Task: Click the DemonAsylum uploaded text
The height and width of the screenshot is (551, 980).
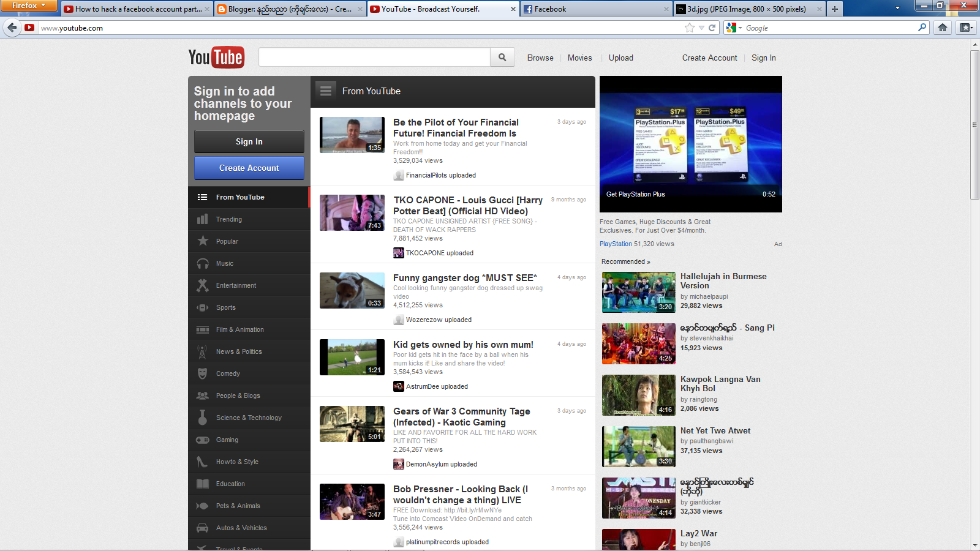Action: click(x=442, y=464)
